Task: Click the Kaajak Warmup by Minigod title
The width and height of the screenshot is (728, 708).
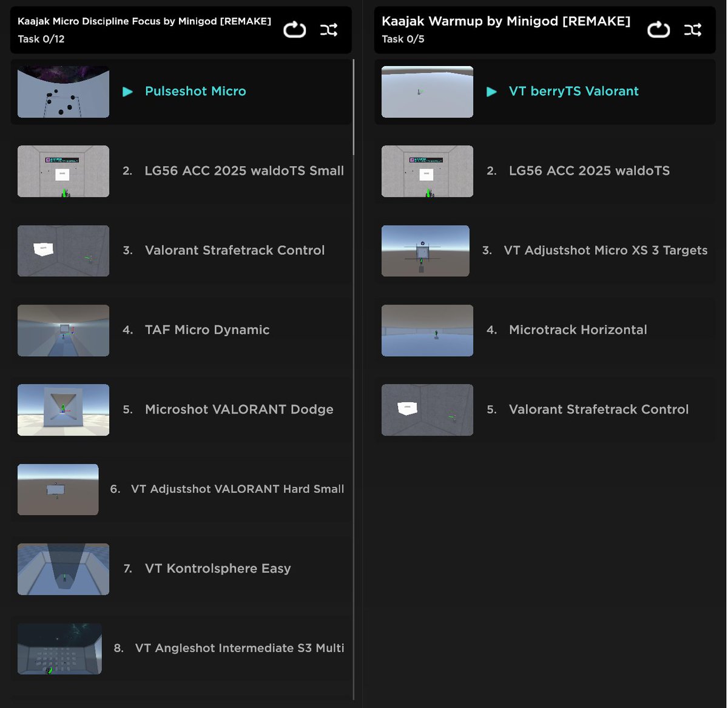Action: tap(505, 21)
